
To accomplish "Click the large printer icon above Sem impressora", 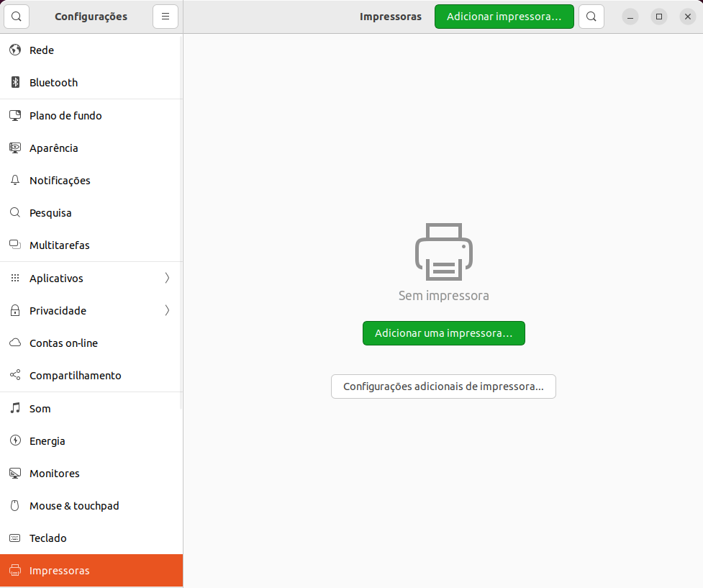I will (443, 252).
